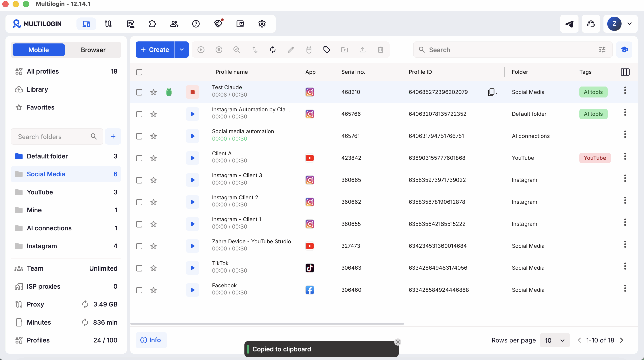This screenshot has height=360, width=644.
Task: Open the account menu chevron next to Z avatar
Action: point(629,24)
